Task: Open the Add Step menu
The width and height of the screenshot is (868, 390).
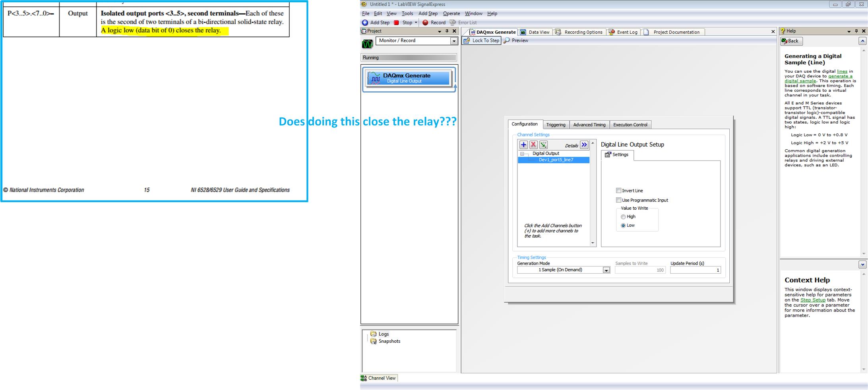Action: (x=428, y=14)
